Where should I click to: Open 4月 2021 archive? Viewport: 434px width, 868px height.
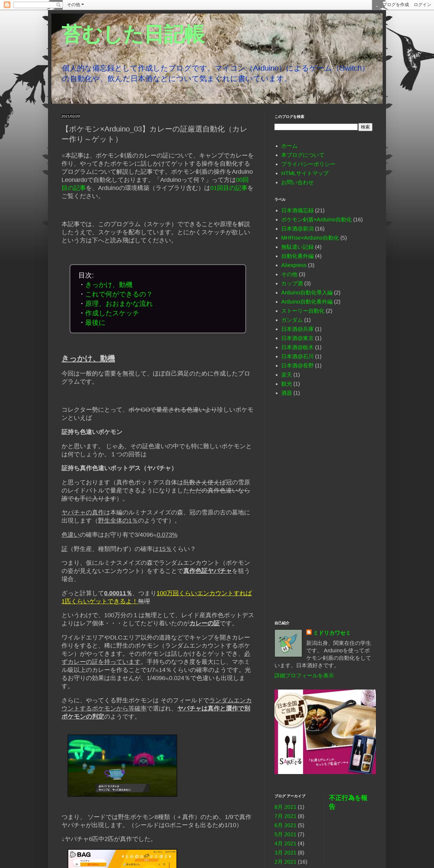[x=285, y=844]
